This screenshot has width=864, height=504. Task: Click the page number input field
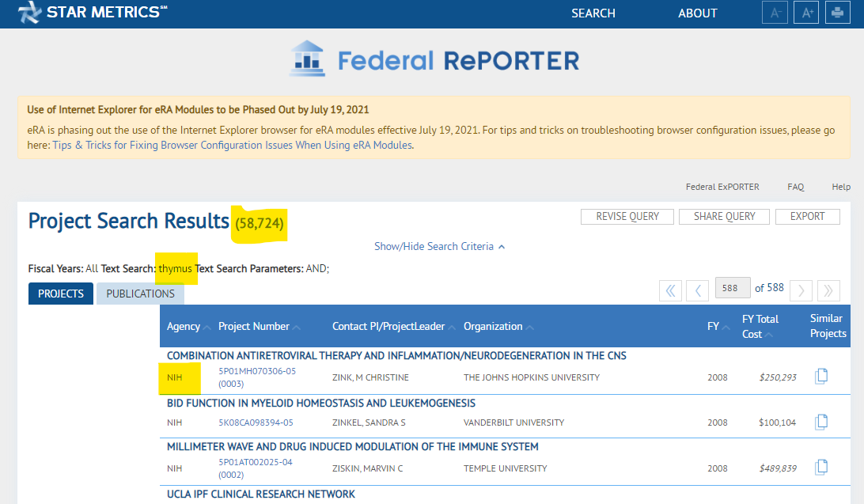pos(733,287)
